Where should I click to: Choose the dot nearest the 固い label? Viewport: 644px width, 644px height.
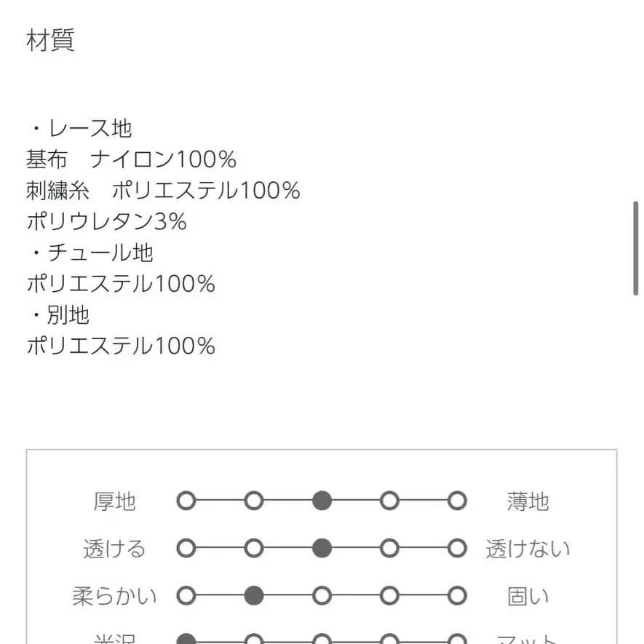[x=456, y=596]
